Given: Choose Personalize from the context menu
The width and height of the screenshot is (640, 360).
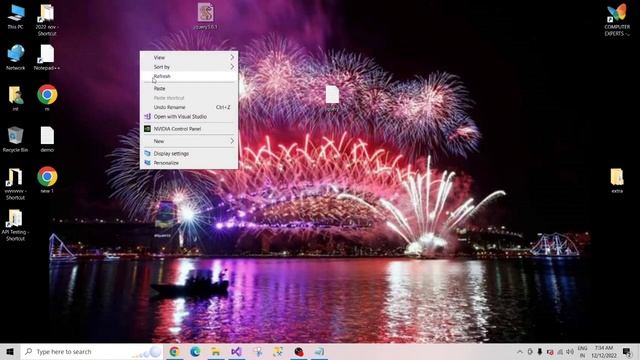Looking at the screenshot, I should pos(189,163).
